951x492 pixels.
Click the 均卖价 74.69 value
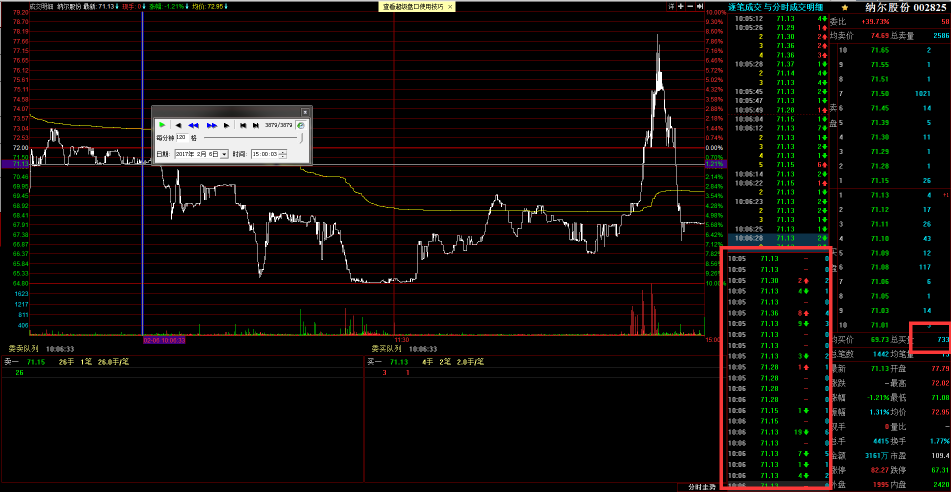[x=880, y=36]
